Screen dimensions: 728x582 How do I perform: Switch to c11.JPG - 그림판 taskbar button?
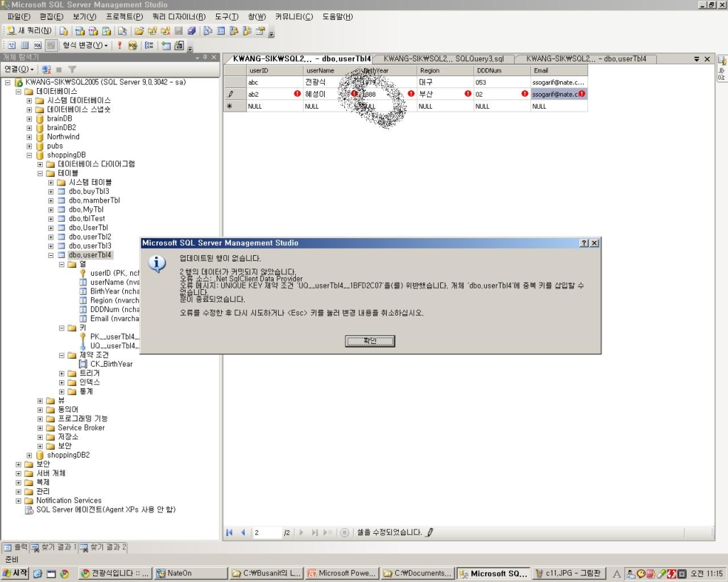(569, 573)
